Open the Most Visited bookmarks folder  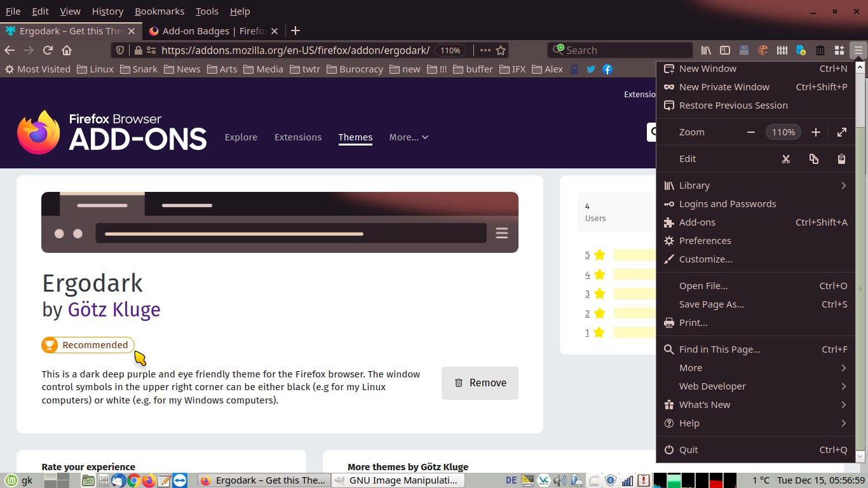click(37, 69)
